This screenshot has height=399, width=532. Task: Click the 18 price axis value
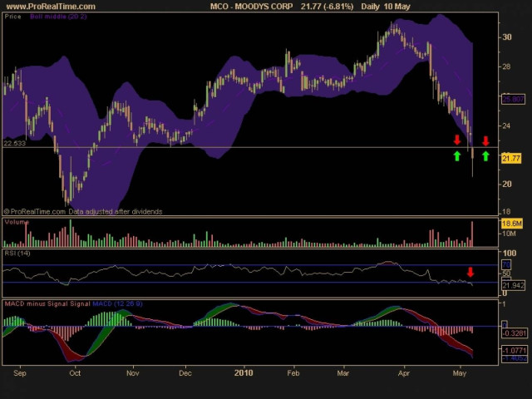[x=506, y=212]
